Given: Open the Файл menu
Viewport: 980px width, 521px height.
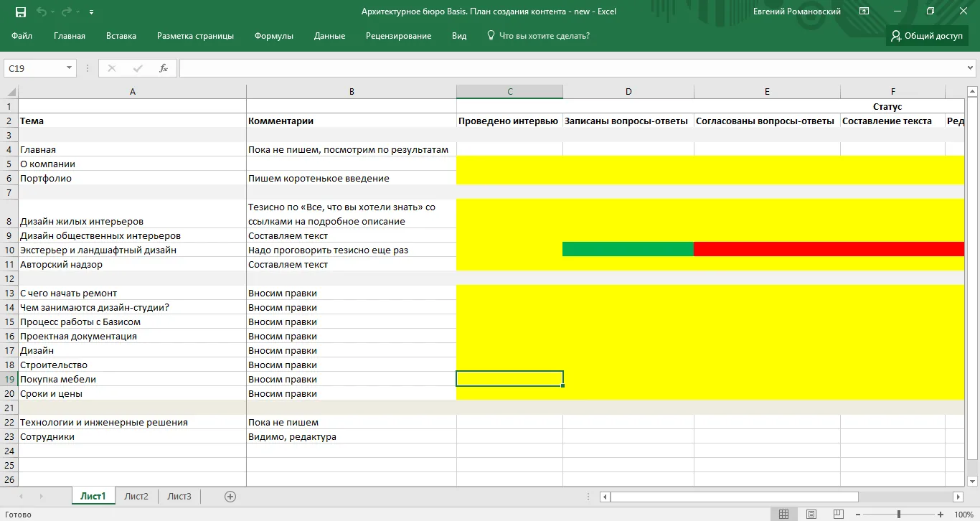Looking at the screenshot, I should tap(22, 36).
